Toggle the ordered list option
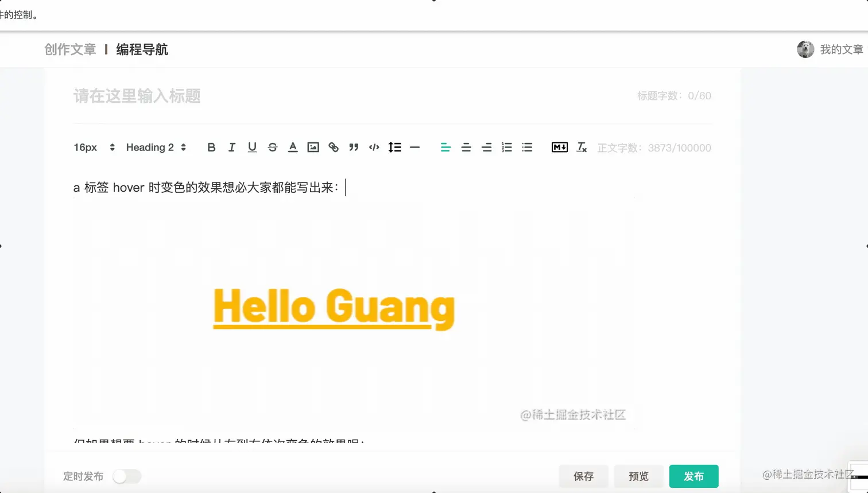The image size is (868, 493). click(x=507, y=147)
